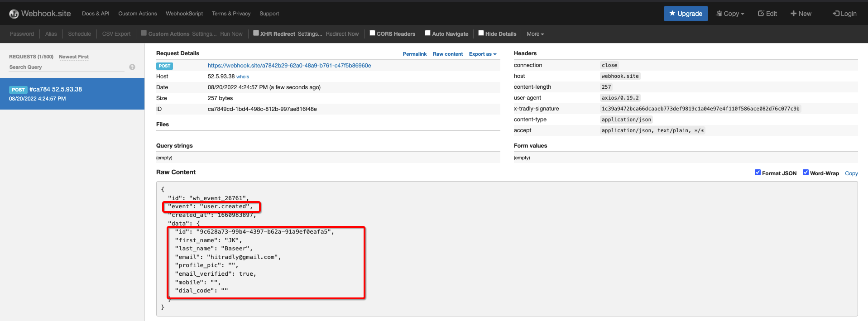868x321 pixels.
Task: Click the search query help icon
Action: tap(132, 67)
